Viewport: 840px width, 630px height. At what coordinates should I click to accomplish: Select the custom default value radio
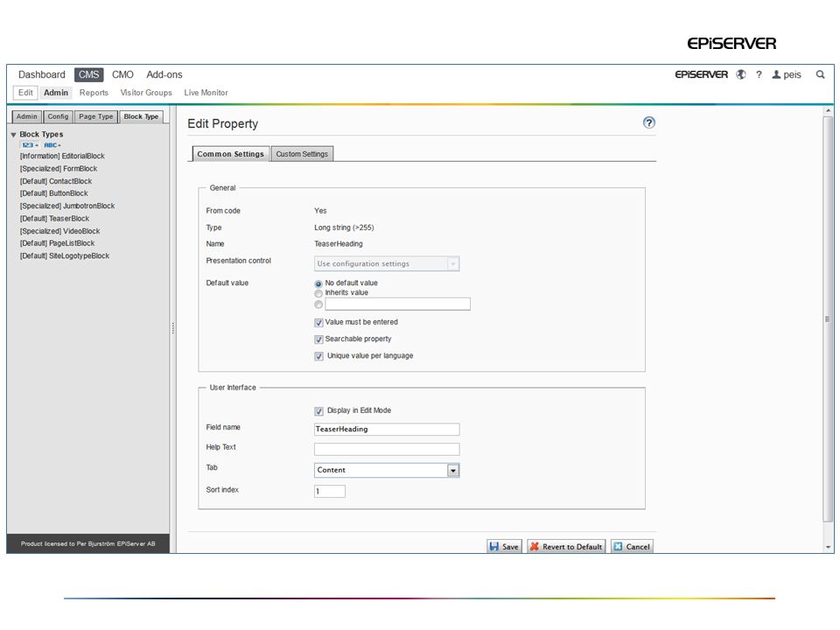318,304
